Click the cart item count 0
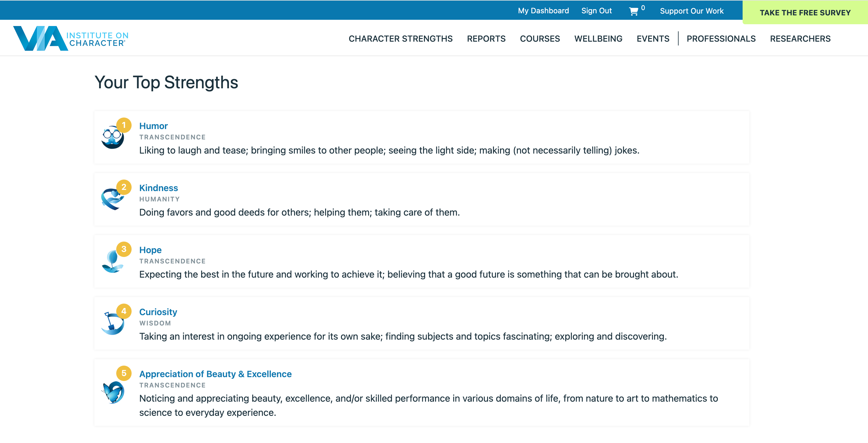Screen dimensions: 868x443 coord(643,8)
